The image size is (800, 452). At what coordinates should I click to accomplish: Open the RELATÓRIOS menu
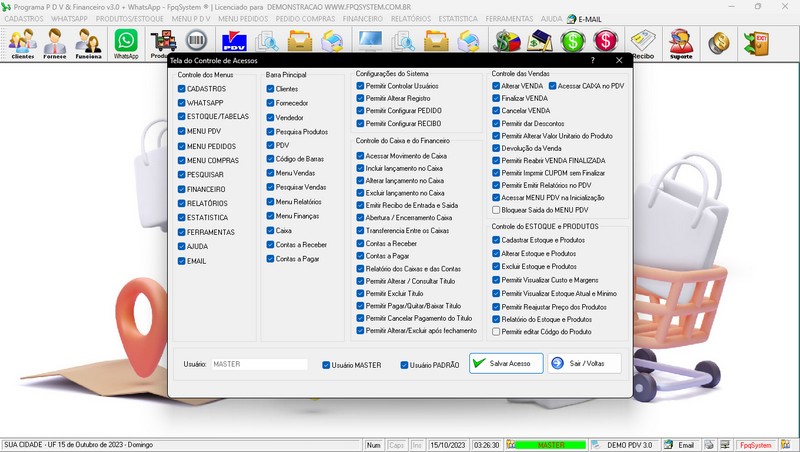[x=411, y=19]
